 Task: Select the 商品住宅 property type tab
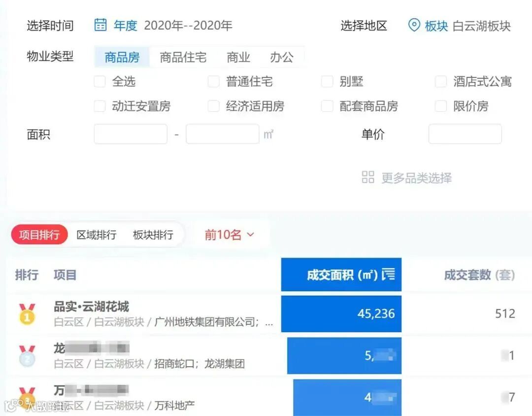[183, 57]
